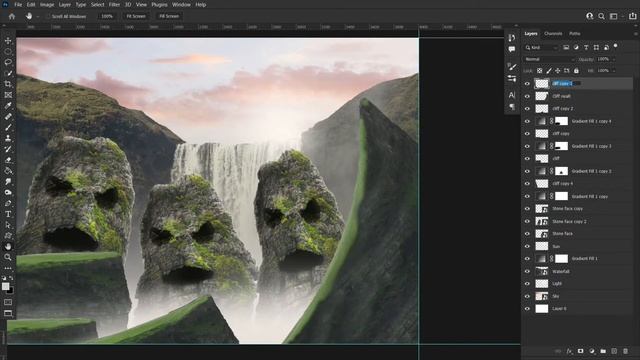Screen dimensions: 640x360
Task: Open the Comments panel icon
Action: pos(512,49)
